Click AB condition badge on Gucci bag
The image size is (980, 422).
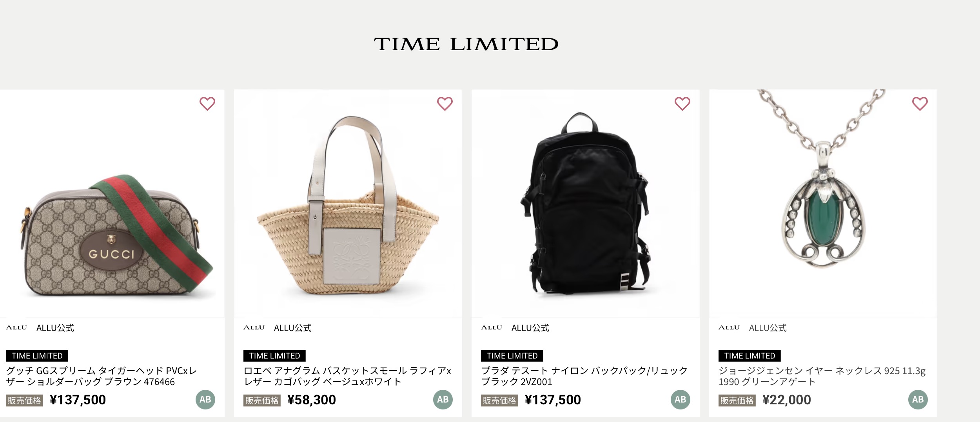click(x=205, y=400)
